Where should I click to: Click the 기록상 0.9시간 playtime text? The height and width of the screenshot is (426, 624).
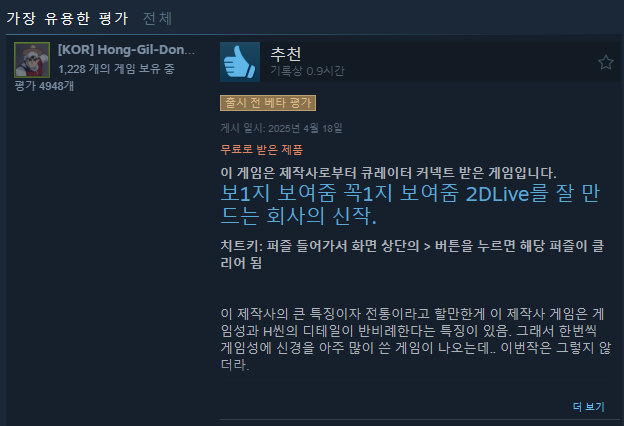(x=307, y=71)
